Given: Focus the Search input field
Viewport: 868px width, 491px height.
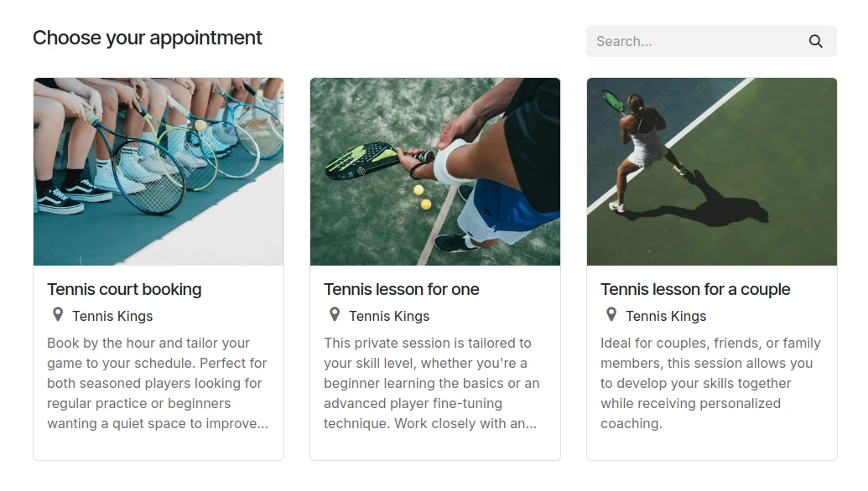Looking at the screenshot, I should [696, 42].
